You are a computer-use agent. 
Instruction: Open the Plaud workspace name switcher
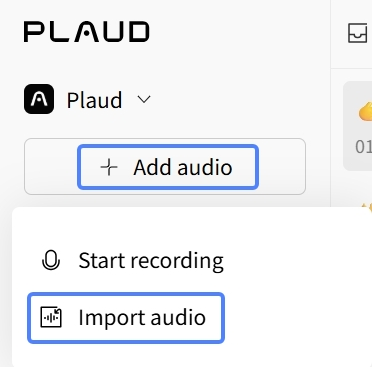tap(94, 100)
